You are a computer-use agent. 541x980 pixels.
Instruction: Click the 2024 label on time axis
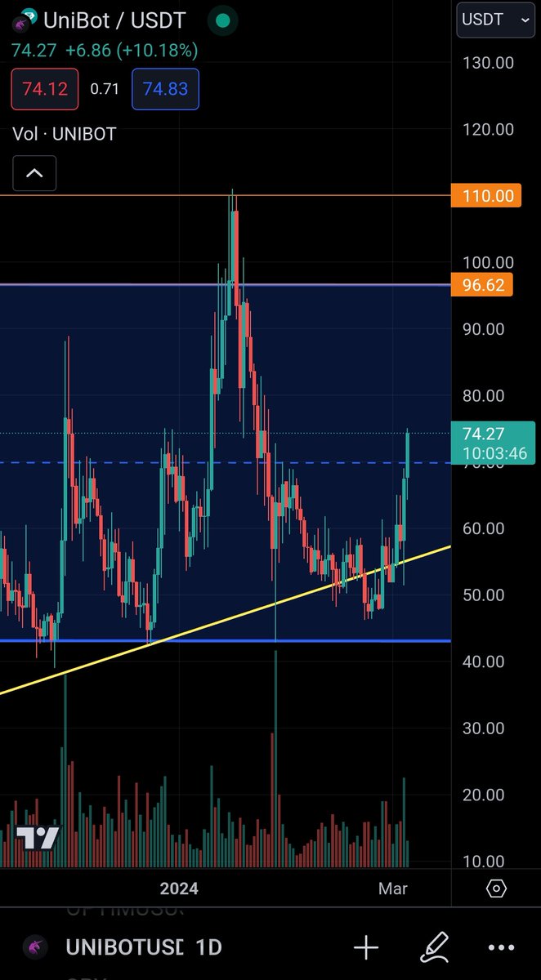pyautogui.click(x=179, y=889)
